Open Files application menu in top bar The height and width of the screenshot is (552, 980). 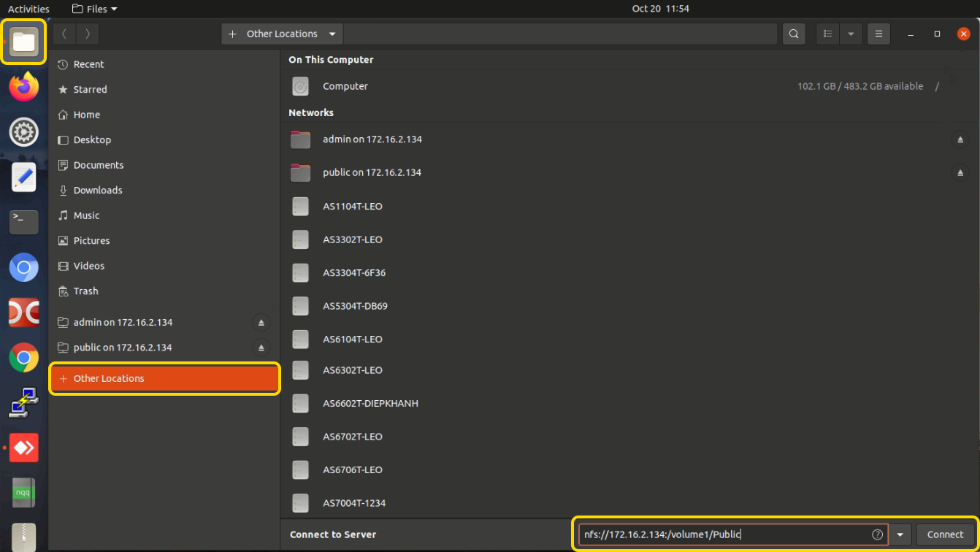click(95, 9)
